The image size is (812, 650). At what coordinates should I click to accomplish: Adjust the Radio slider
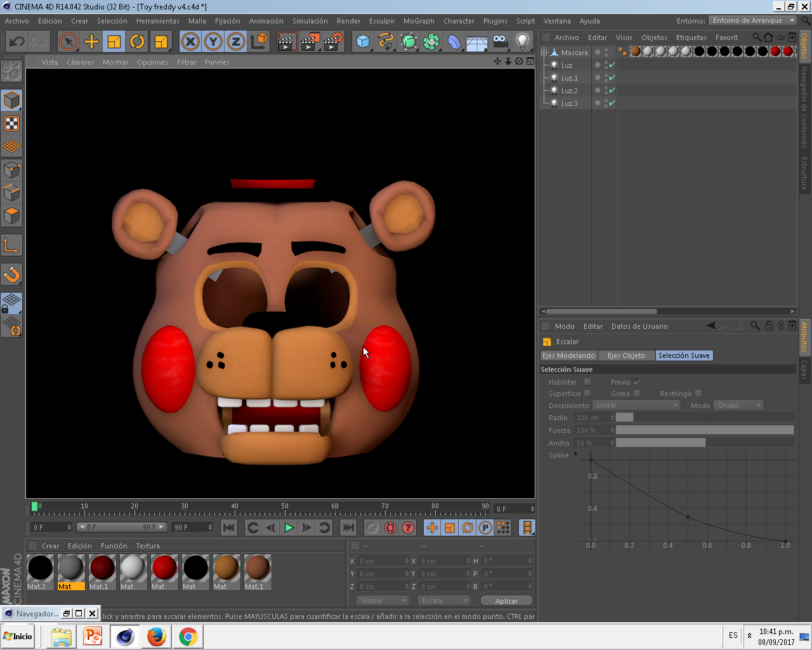[x=705, y=417]
